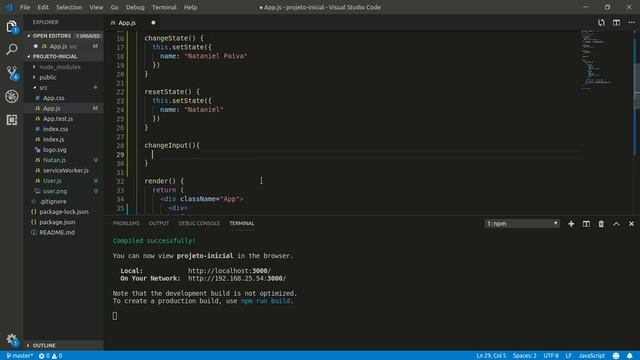Click the errors and warnings count in status bar
The image size is (640, 360).
(x=50, y=356)
